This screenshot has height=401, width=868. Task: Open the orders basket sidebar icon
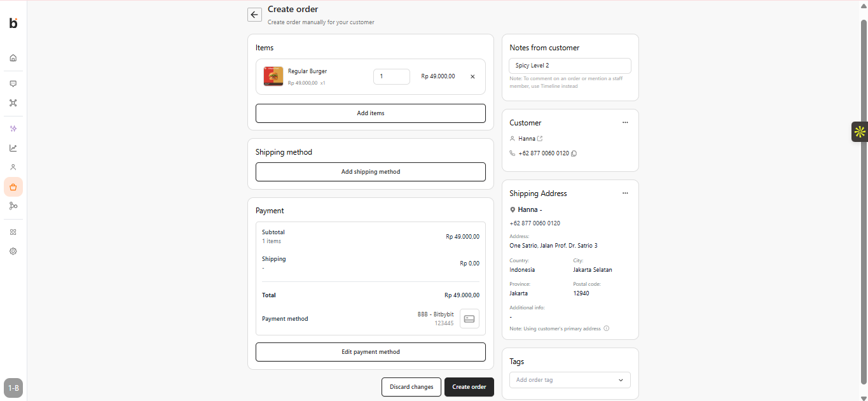coord(13,187)
